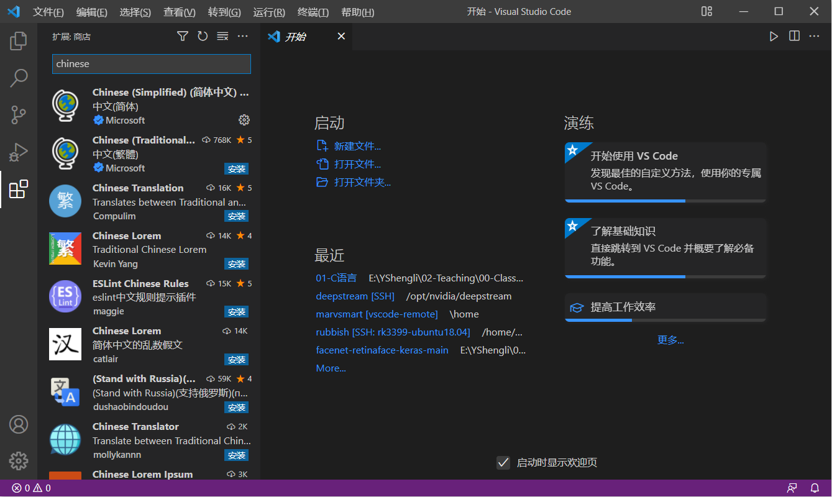The width and height of the screenshot is (832, 497).
Task: Open 开始使用 VS Code walkthrough card
Action: (x=665, y=172)
